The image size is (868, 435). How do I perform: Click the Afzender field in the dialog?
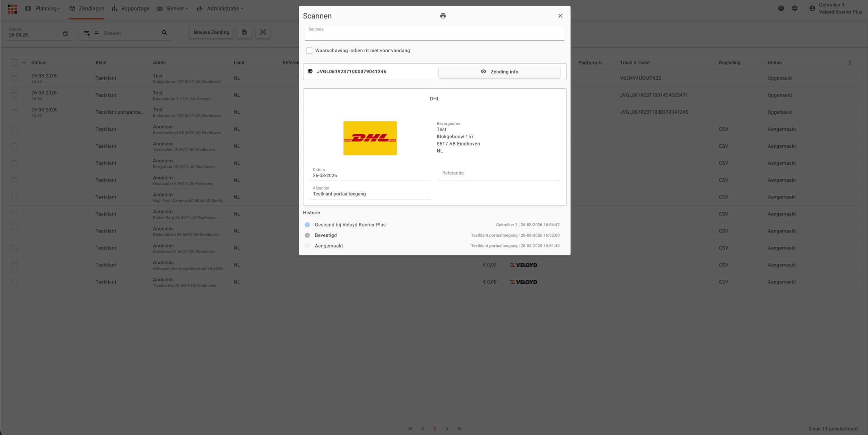[370, 192]
